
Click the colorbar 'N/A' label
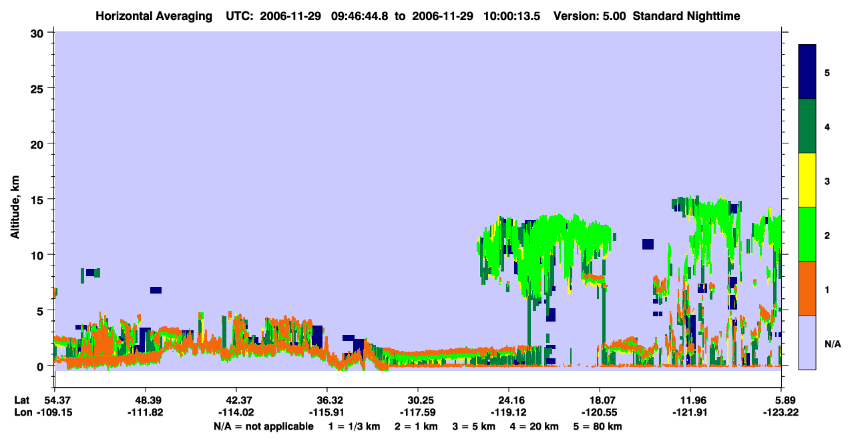(833, 344)
